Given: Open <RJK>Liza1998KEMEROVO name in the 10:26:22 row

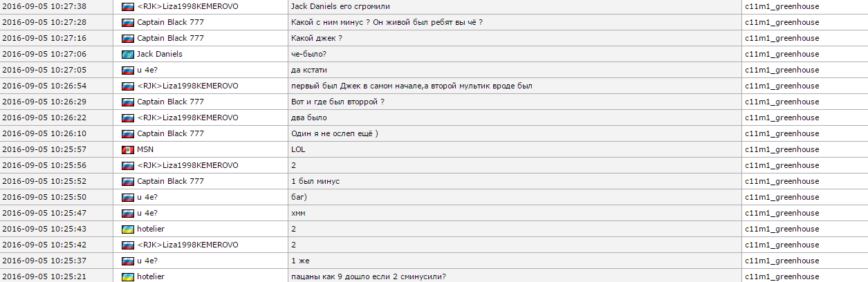Looking at the screenshot, I should click(x=187, y=117).
